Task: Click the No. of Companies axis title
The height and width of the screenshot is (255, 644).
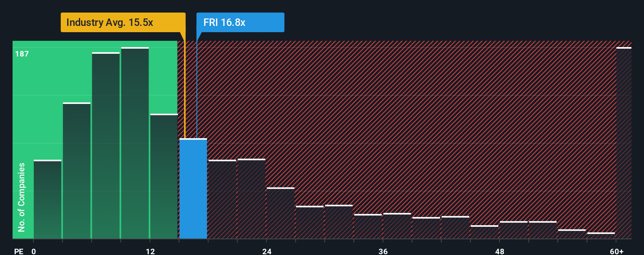Action: [x=21, y=197]
